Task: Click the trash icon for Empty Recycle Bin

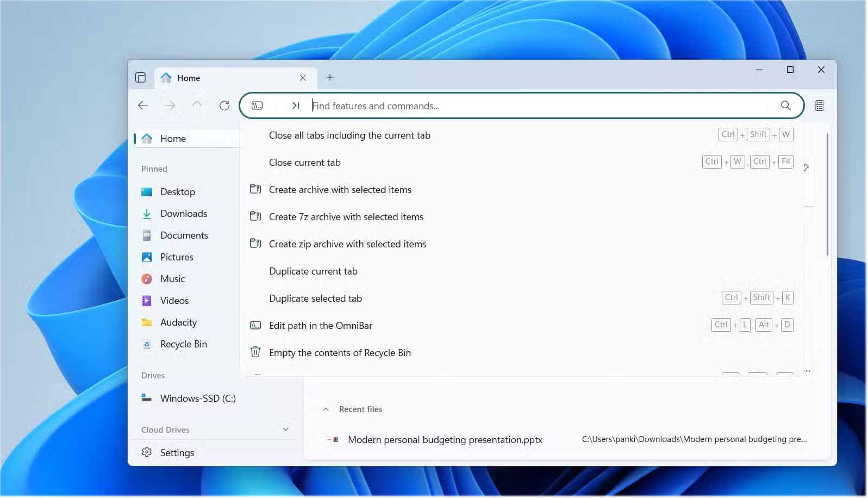Action: pyautogui.click(x=255, y=352)
